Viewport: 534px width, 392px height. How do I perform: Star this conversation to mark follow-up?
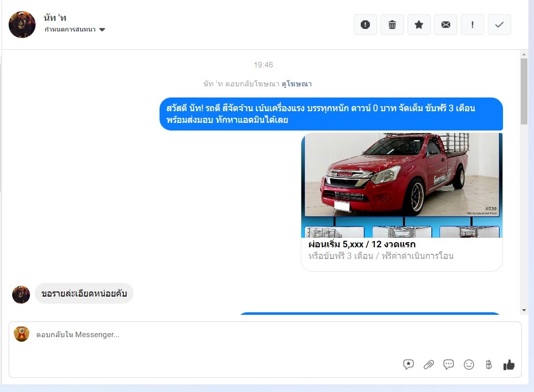[419, 24]
